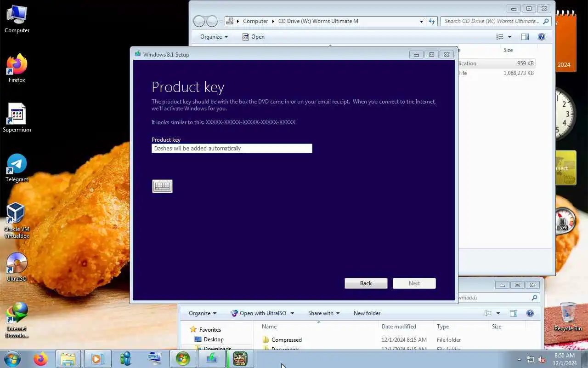Click the system tray network icon
This screenshot has height=368, width=588.
point(531,359)
